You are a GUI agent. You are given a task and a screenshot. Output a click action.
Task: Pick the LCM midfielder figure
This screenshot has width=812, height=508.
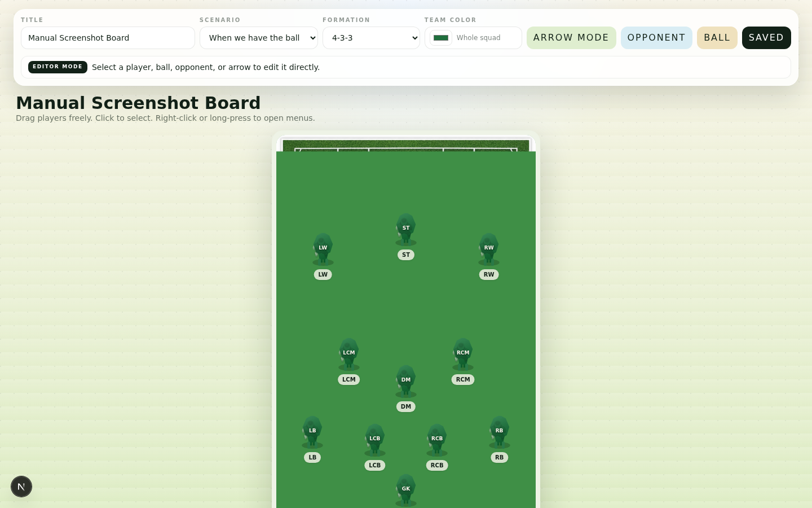click(x=349, y=354)
